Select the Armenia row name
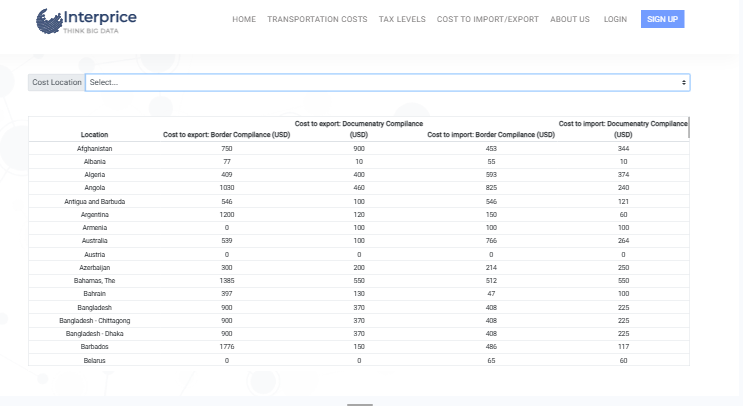The width and height of the screenshot is (743, 406). (94, 227)
